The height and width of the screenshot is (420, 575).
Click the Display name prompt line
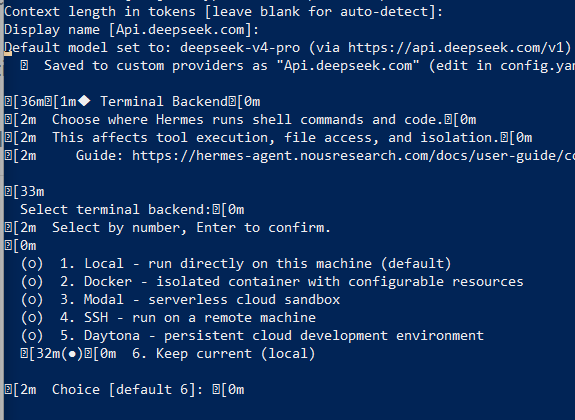point(132,30)
